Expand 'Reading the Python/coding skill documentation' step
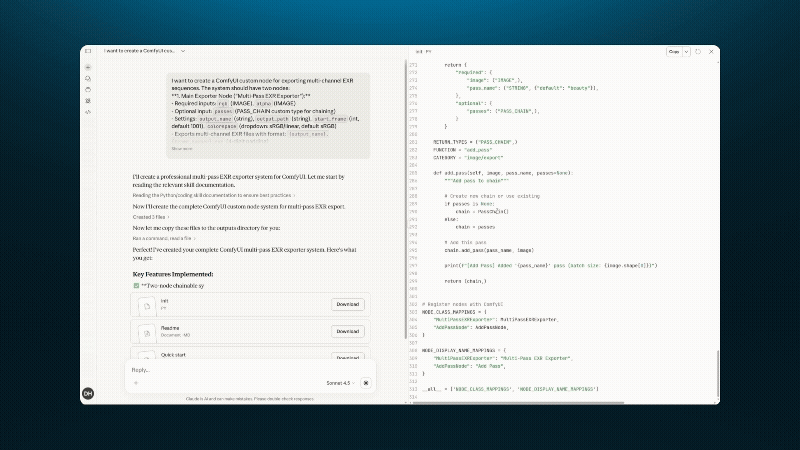Screen dimensions: 800x450 click(214, 195)
